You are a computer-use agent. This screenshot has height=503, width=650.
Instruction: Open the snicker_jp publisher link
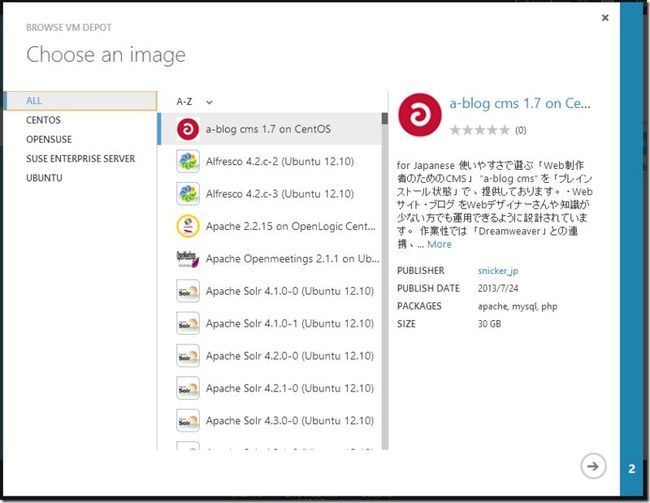pos(498,271)
